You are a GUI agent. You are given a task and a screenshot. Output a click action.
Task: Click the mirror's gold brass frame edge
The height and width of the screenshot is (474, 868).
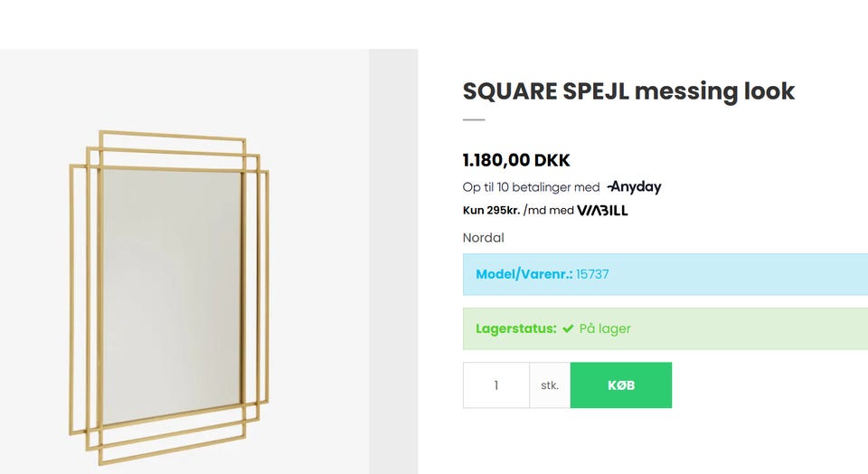tap(71, 308)
